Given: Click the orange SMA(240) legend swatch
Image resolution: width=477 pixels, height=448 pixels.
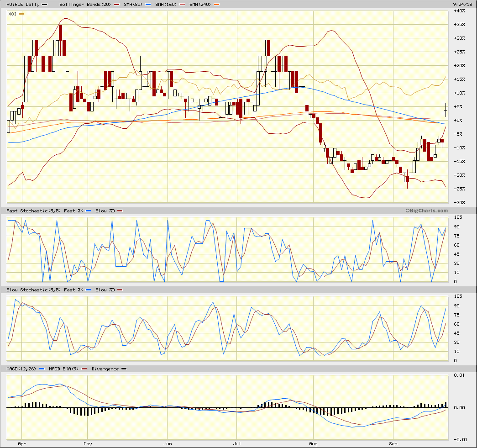Looking at the screenshot, I should tap(216, 5).
